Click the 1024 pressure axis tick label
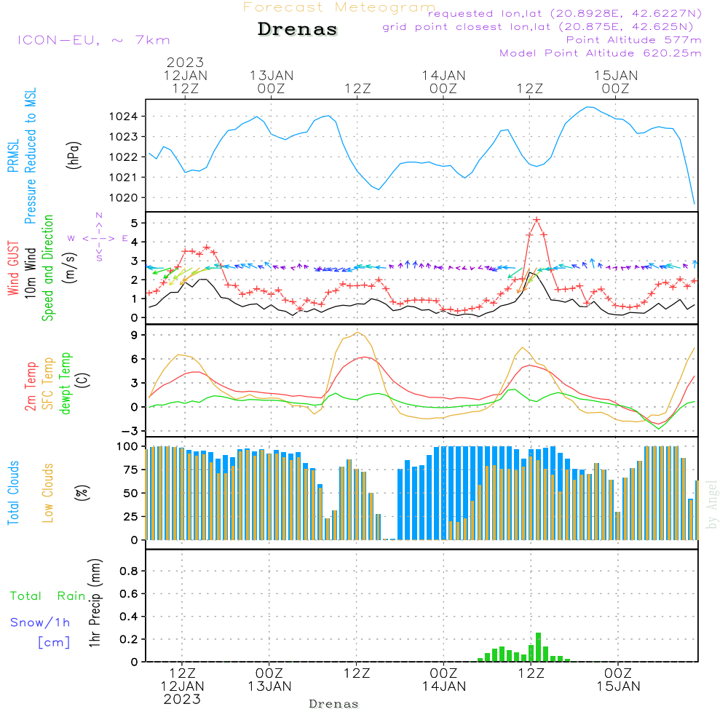The height and width of the screenshot is (728, 728). coord(123,116)
